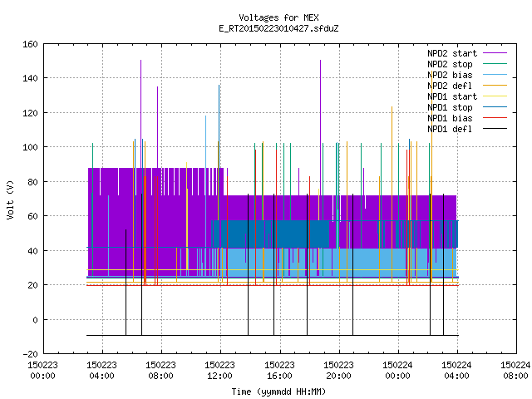Click the red NPD1 bias legend line
Viewport: 532px width, 399px height.
(495, 118)
